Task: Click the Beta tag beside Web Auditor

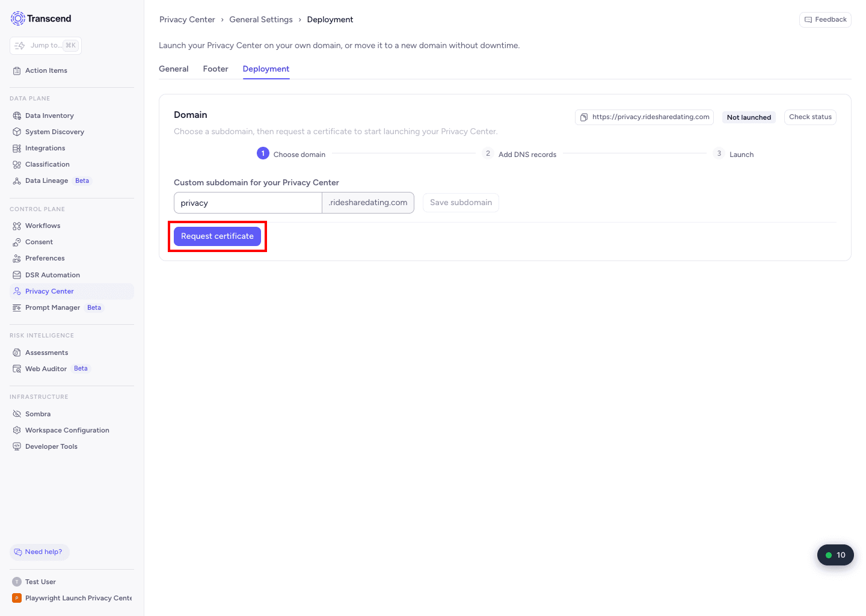Action: [81, 369]
